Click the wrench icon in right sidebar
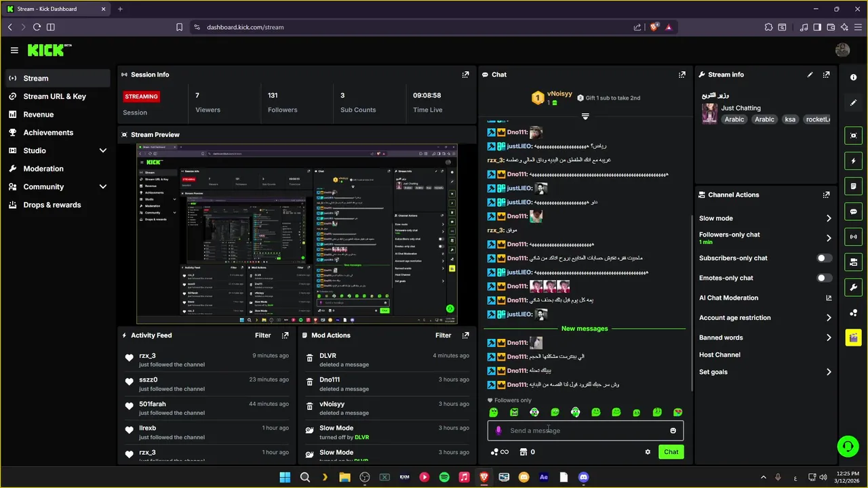Screen dimensions: 868x488 [x=853, y=287]
